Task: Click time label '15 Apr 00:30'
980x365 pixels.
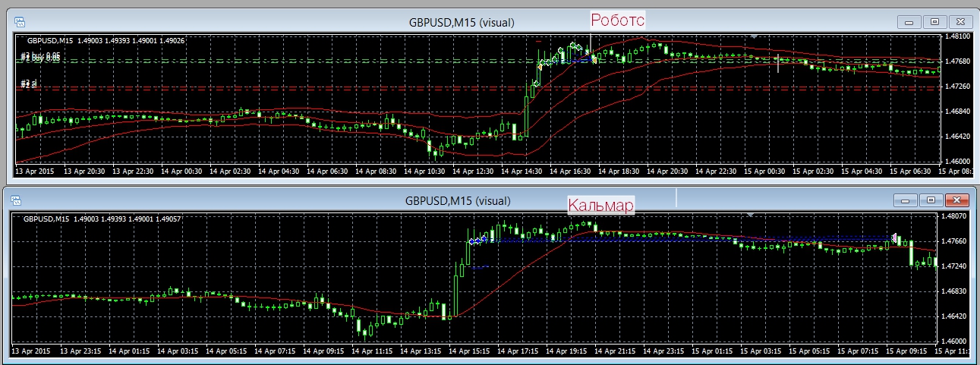Action: pos(765,171)
